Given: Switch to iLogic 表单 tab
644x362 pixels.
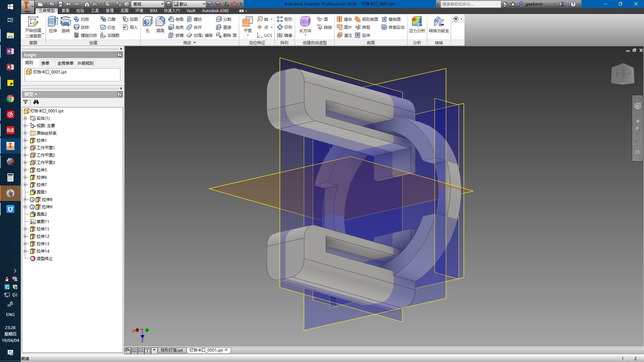Looking at the screenshot, I should (x=45, y=63).
